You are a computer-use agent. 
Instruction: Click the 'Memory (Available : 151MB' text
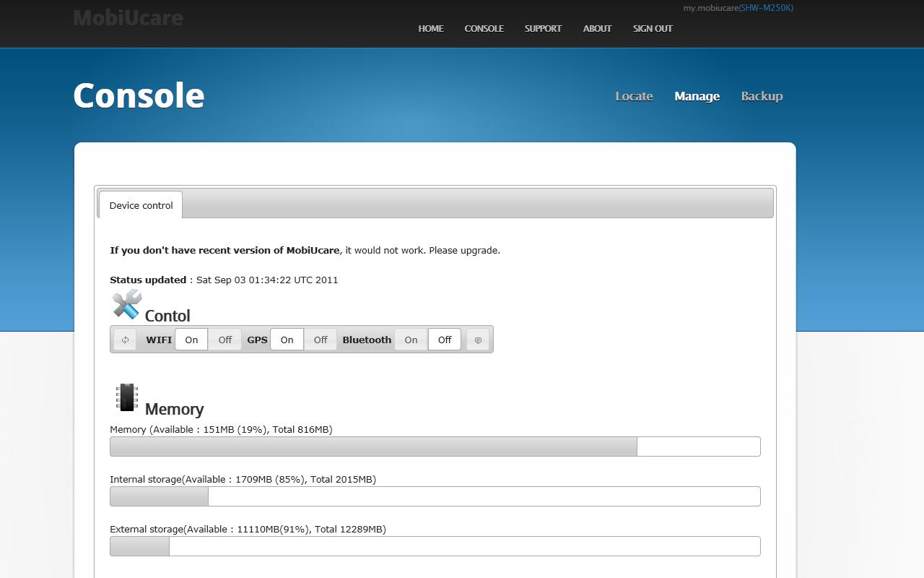(221, 429)
